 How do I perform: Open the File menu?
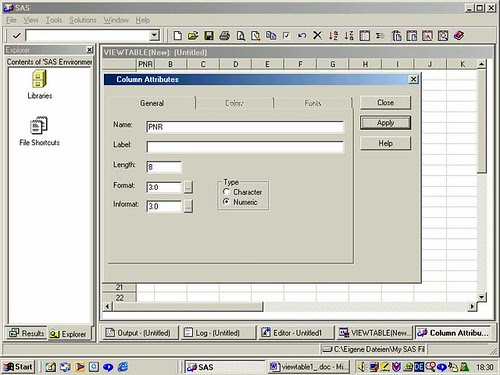point(11,20)
